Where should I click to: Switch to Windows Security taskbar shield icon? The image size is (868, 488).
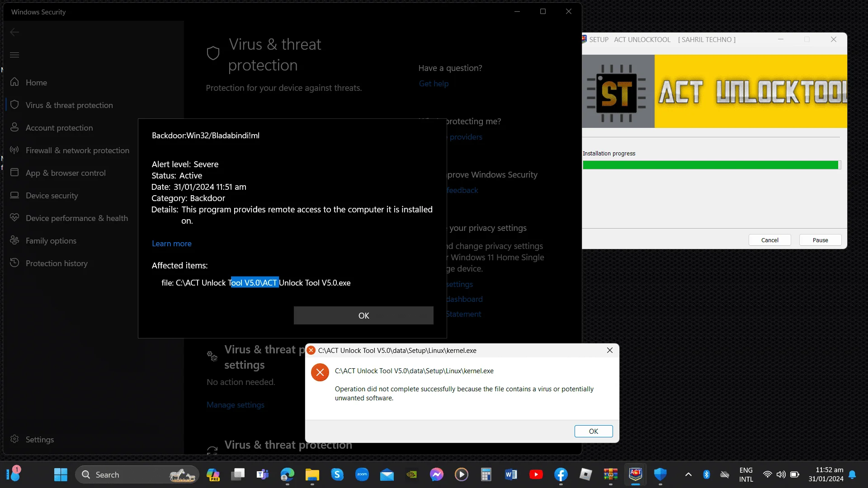[x=660, y=474]
